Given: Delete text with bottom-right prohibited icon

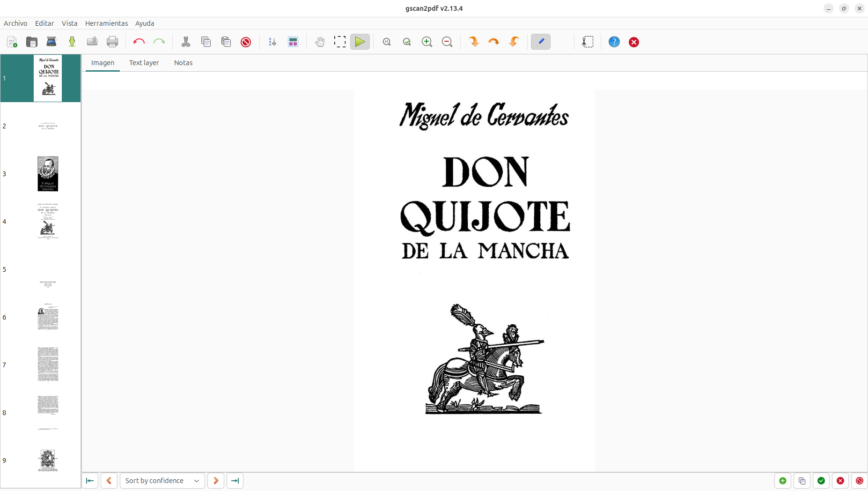Looking at the screenshot, I should pyautogui.click(x=860, y=481).
